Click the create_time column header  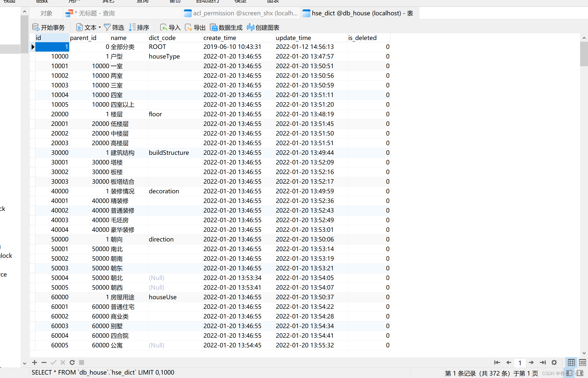239,38
